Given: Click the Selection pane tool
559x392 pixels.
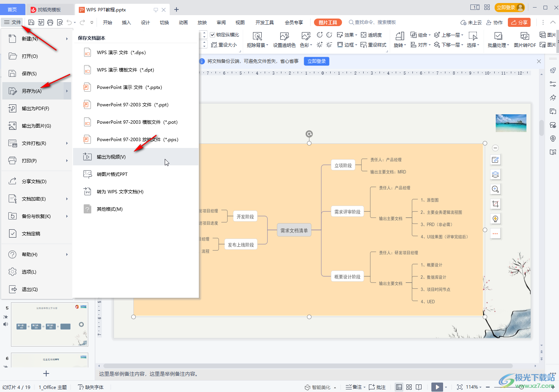Looking at the screenshot, I should coord(473,39).
